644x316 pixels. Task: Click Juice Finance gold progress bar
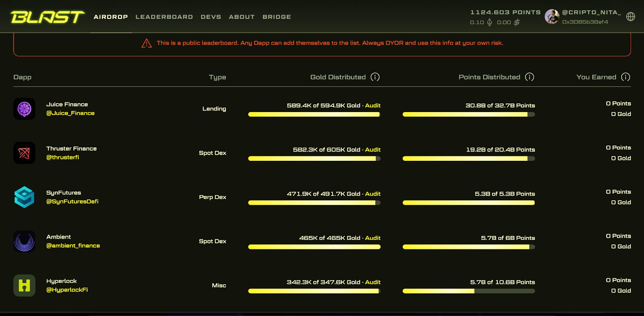tap(314, 114)
